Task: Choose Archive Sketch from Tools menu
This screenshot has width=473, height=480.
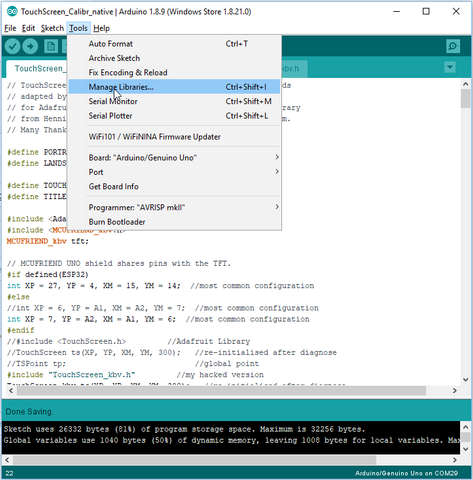Action: (175, 58)
